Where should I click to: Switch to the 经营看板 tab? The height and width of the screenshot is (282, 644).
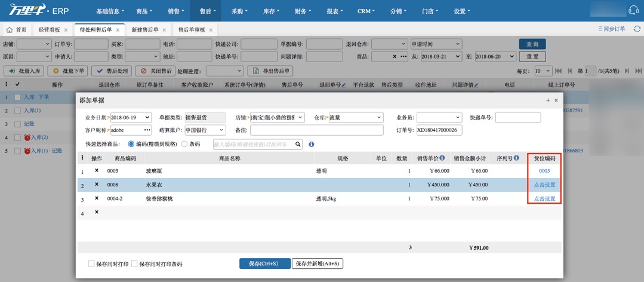pyautogui.click(x=50, y=30)
